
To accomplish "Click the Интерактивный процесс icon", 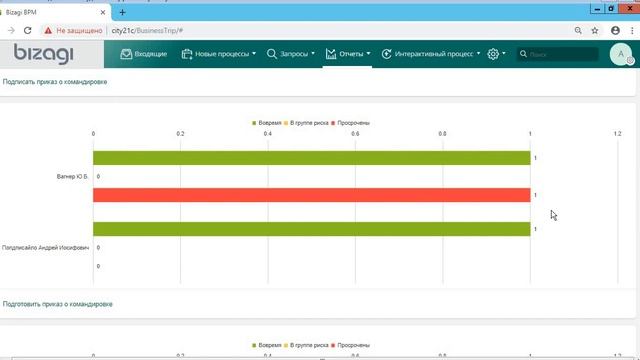I will [386, 54].
